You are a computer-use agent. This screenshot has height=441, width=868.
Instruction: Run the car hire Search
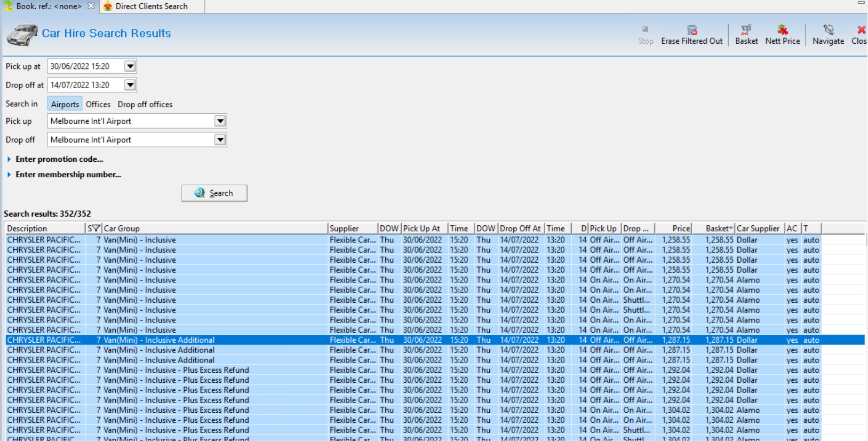(214, 193)
